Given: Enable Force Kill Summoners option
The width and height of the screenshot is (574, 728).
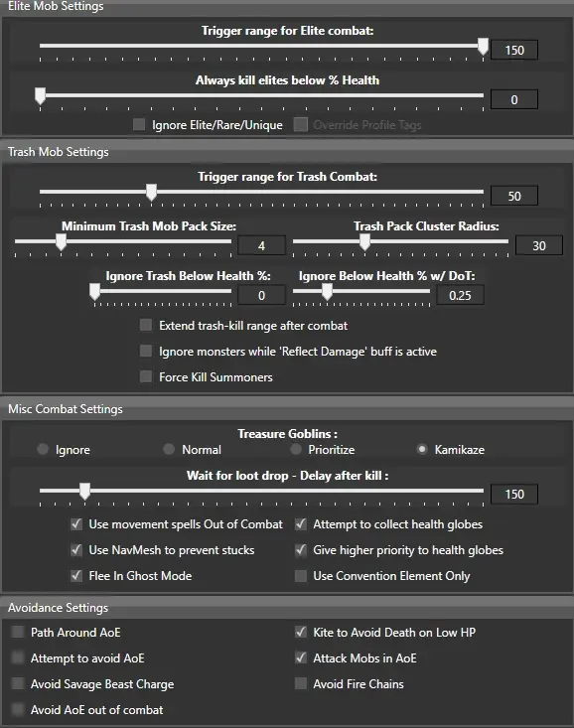Looking at the screenshot, I should pos(146,376).
